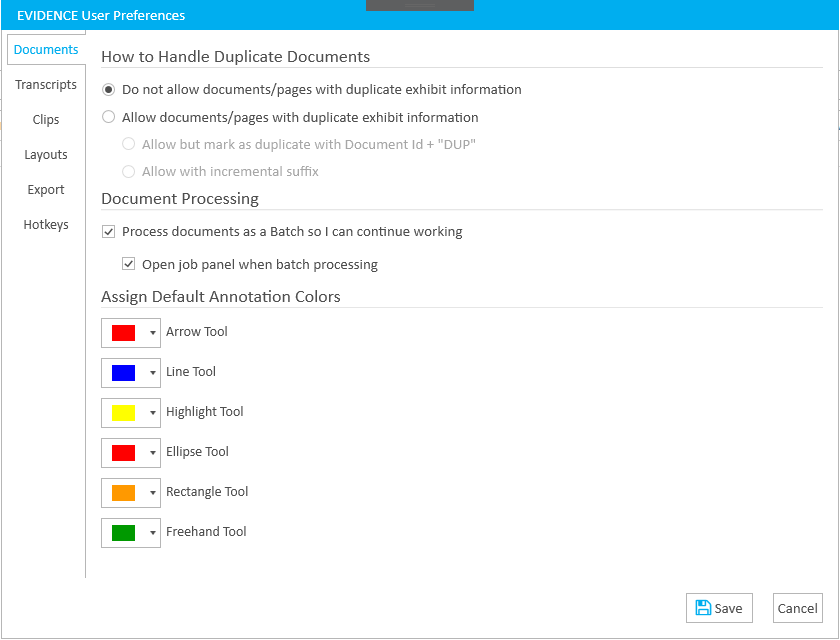Switch to the Transcripts tab

click(46, 85)
